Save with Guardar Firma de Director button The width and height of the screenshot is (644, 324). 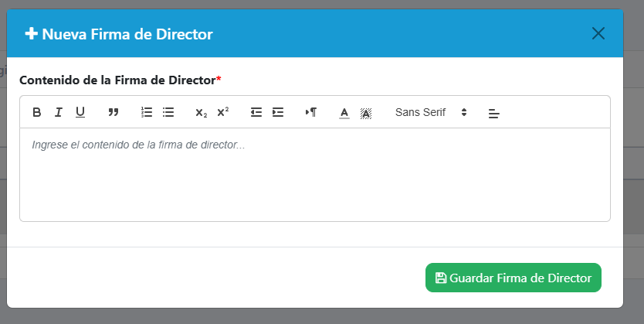click(514, 278)
